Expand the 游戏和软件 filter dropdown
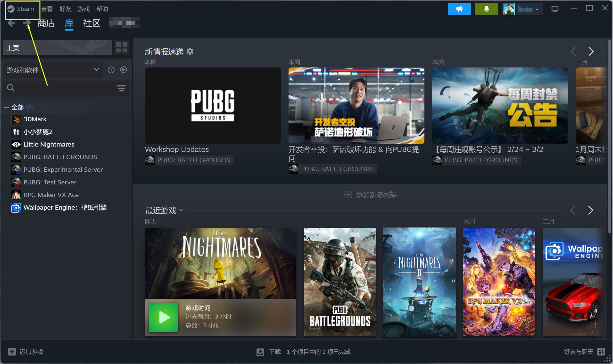Viewport: 613px width, 364px height. (x=53, y=70)
